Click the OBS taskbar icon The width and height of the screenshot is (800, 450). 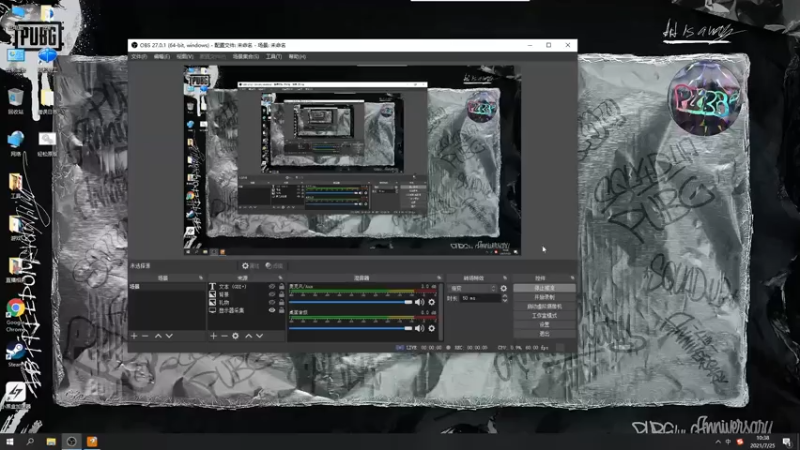coord(71,442)
